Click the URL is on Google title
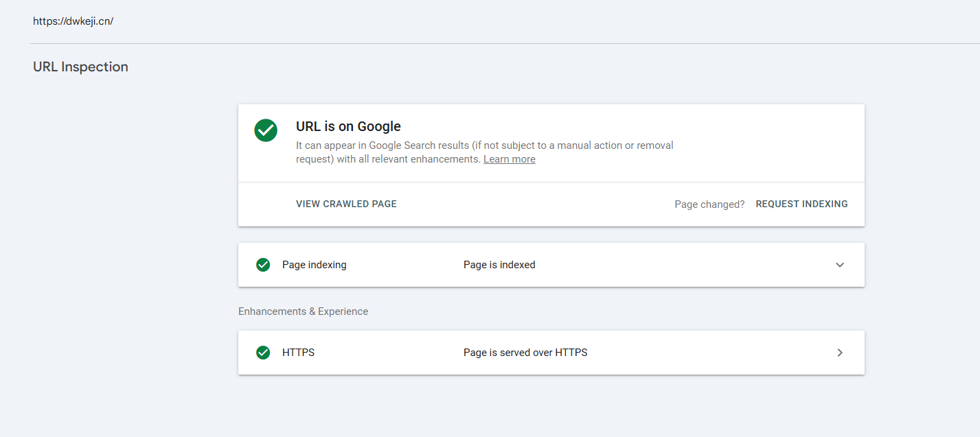Screen dimensions: 980x437 [348, 126]
